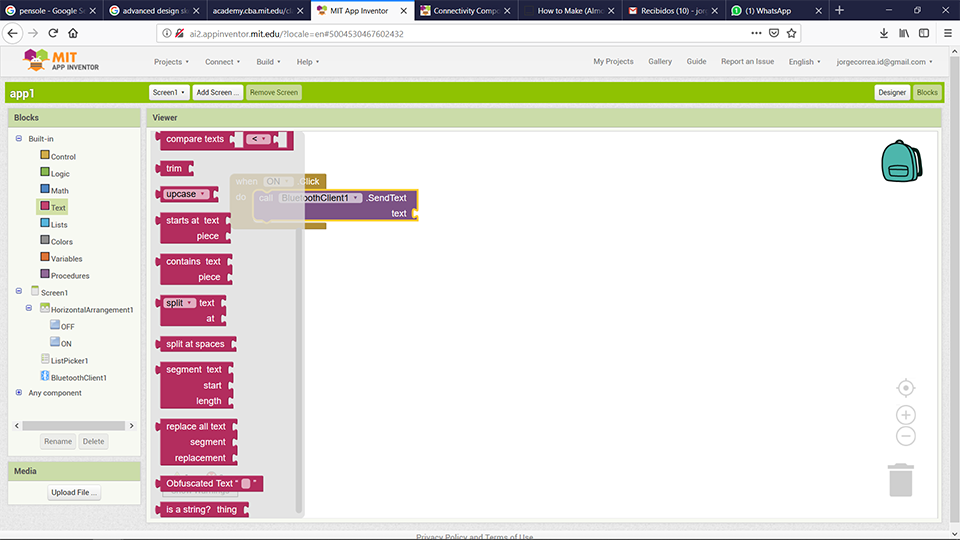The image size is (960, 540).
Task: Click the MIT App Inventor logo
Action: tap(61, 61)
